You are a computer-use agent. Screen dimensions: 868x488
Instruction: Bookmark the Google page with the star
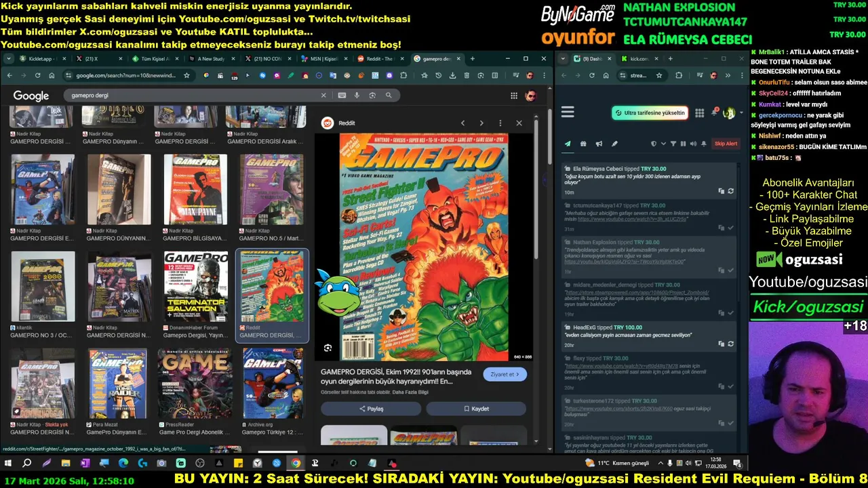point(186,75)
